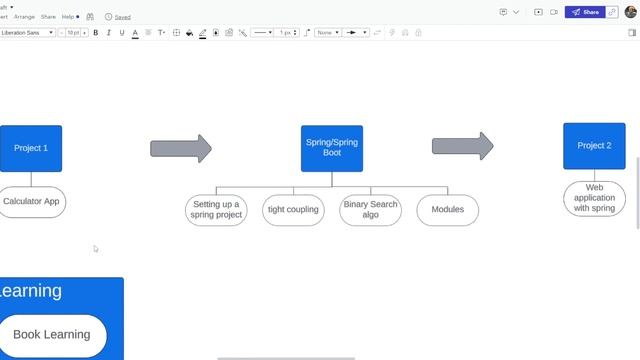
Task: Open the font color picker
Action: (x=135, y=33)
